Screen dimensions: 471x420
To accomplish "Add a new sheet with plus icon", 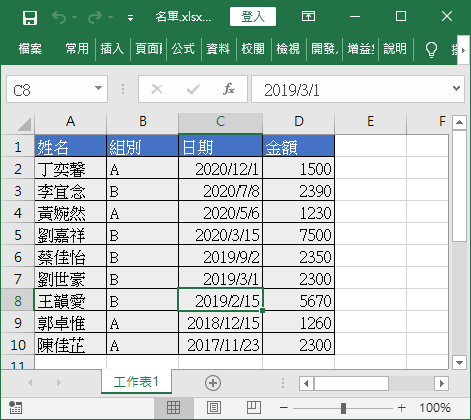I will pyautogui.click(x=213, y=383).
